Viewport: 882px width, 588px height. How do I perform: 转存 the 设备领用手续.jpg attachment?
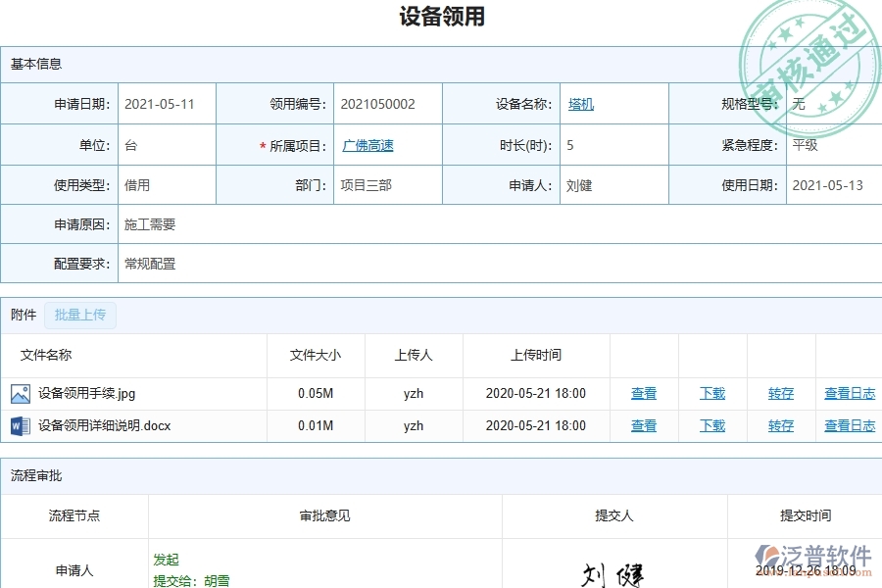click(780, 393)
